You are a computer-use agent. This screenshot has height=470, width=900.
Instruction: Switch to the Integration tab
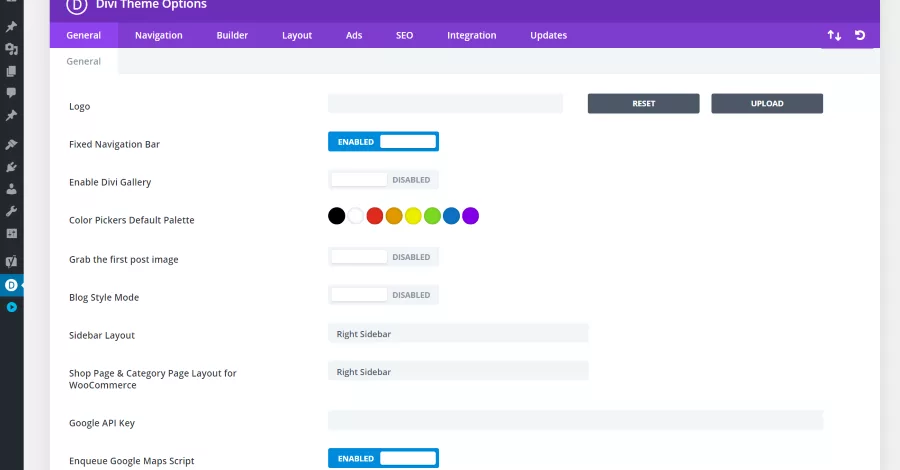click(x=471, y=36)
